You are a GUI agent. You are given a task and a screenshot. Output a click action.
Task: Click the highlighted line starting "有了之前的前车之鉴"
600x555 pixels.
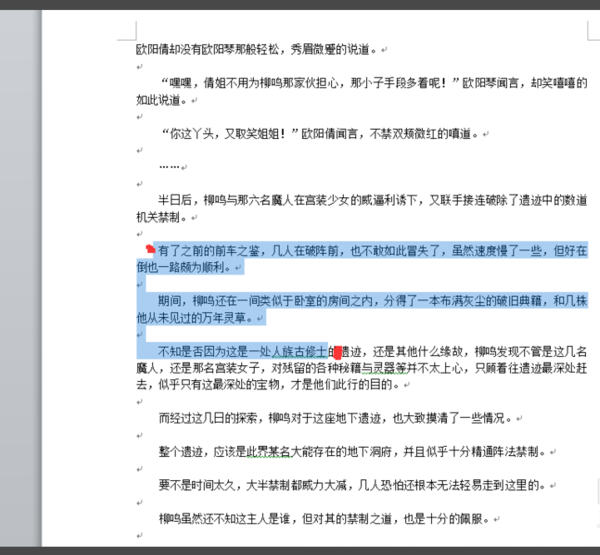[x=373, y=251]
